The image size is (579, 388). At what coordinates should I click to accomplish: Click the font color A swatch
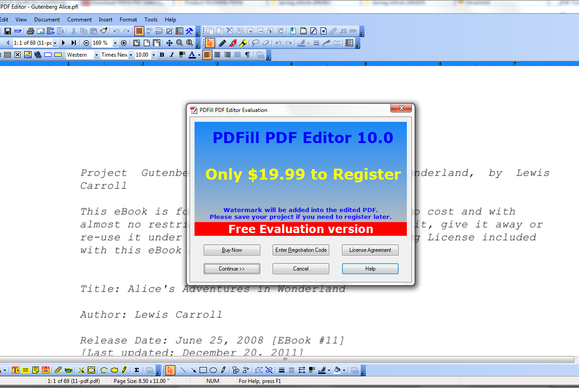click(192, 55)
